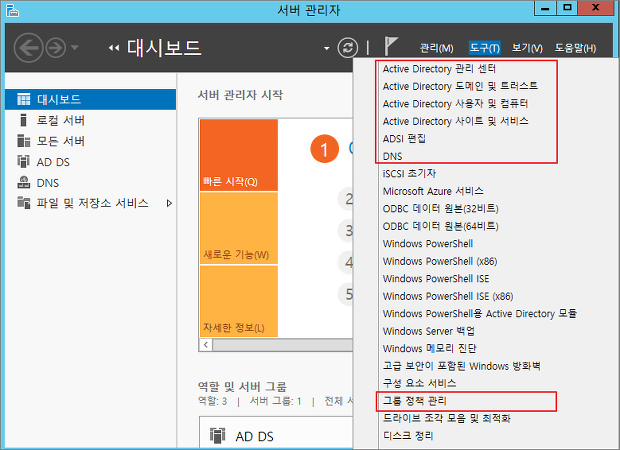
Task: Click the forward navigation arrow
Action: [x=55, y=48]
